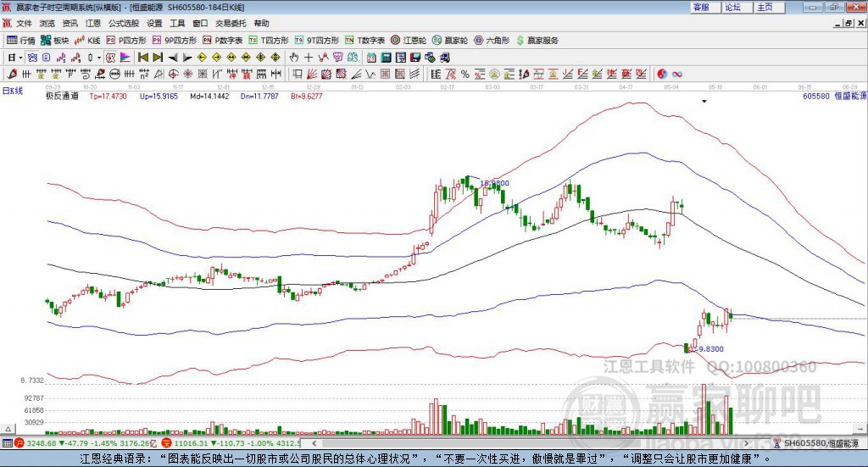The image size is (868, 467).
Task: Open the 资讯 menu
Action: 70,23
